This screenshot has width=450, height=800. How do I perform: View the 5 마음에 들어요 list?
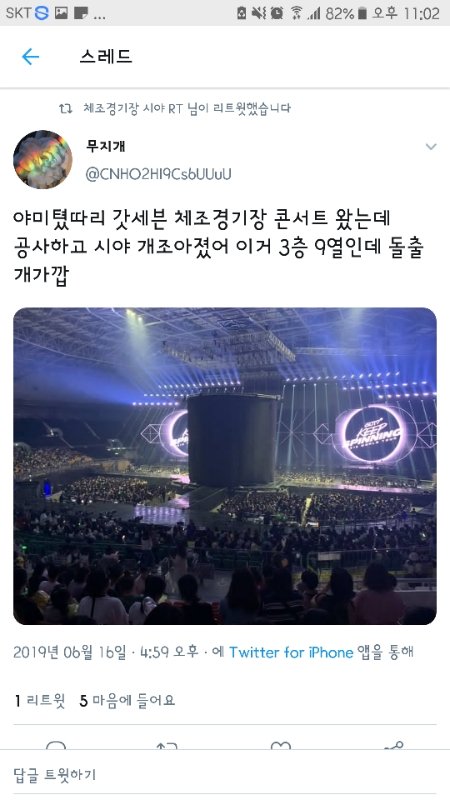tap(127, 701)
